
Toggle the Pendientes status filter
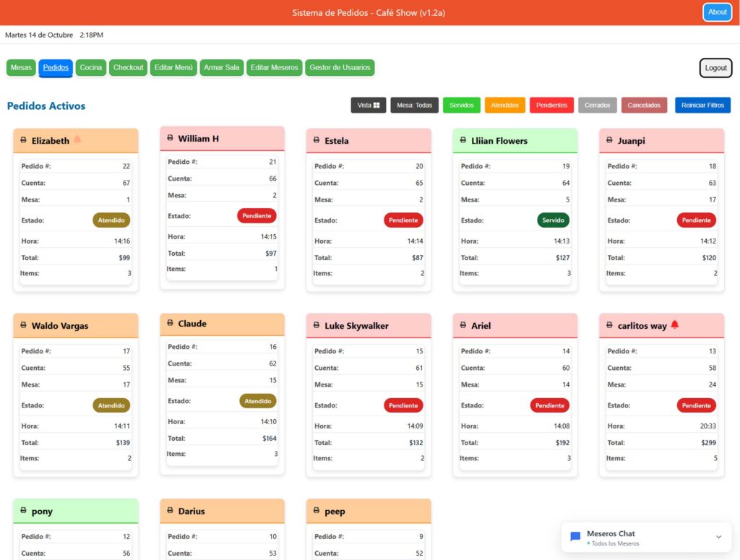point(551,105)
